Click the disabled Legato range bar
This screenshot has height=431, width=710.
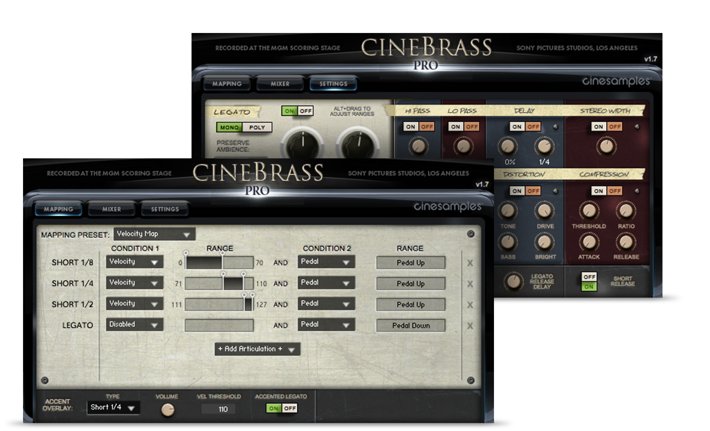tap(219, 326)
